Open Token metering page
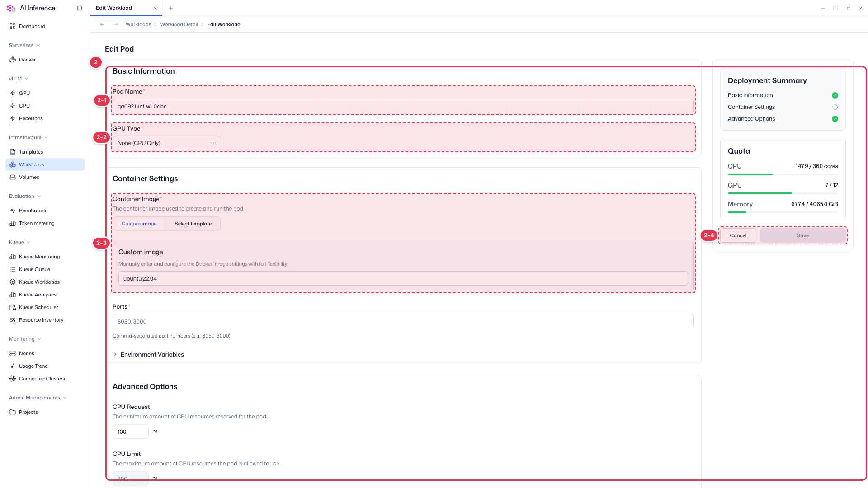Image resolution: width=868 pixels, height=488 pixels. pos(45,223)
